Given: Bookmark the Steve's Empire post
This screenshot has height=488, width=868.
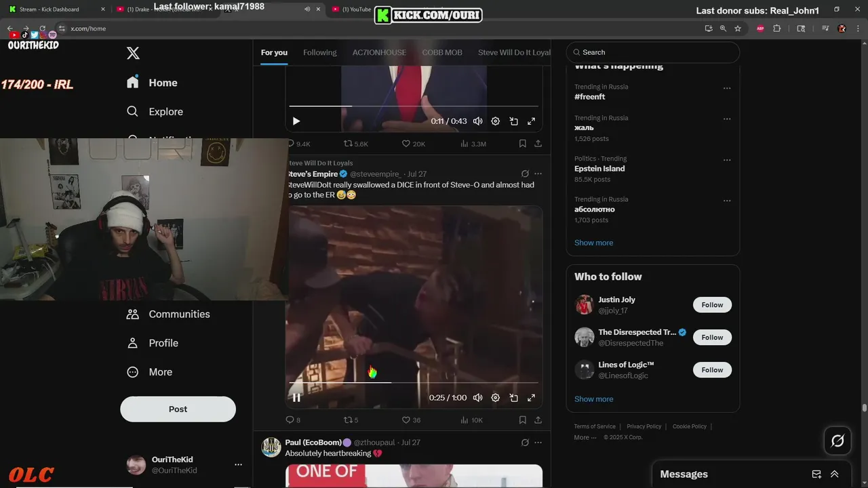Looking at the screenshot, I should pos(523,420).
